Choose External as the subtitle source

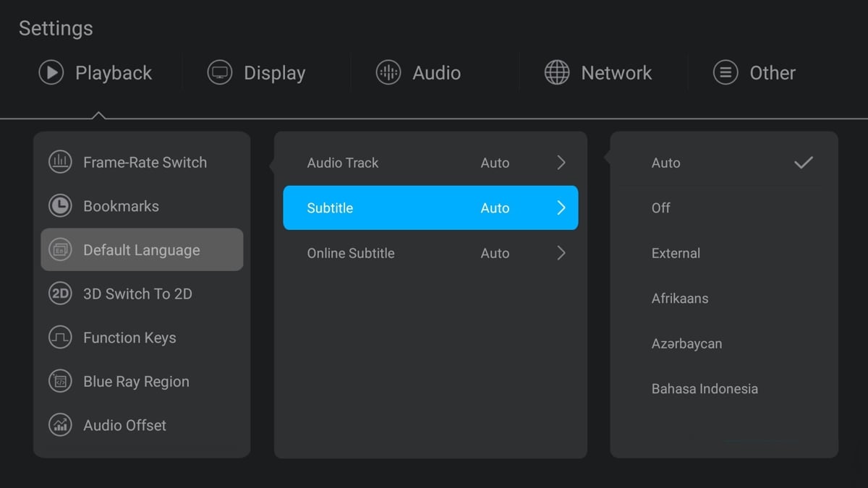tap(723, 253)
